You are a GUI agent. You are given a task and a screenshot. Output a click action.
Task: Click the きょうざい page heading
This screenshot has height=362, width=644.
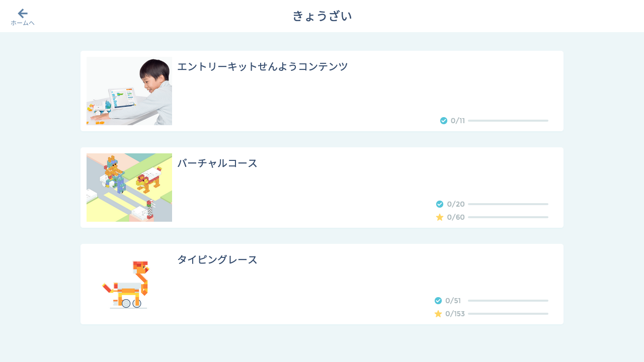click(322, 16)
